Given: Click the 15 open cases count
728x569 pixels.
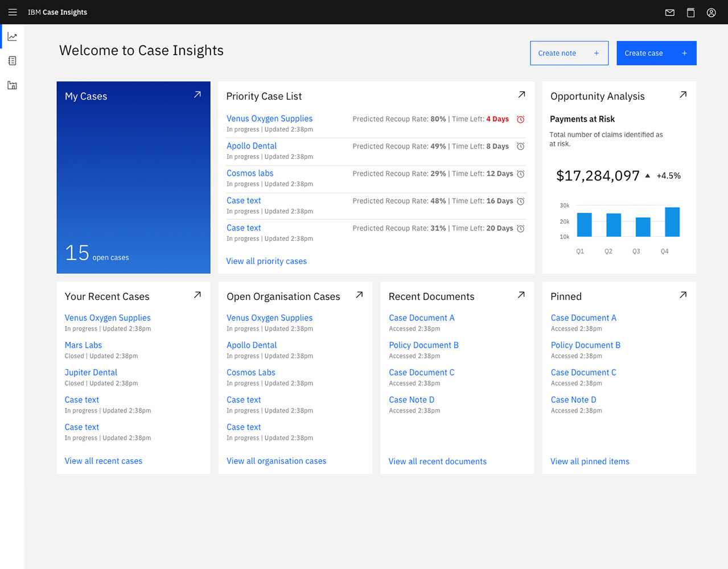Looking at the screenshot, I should (97, 253).
